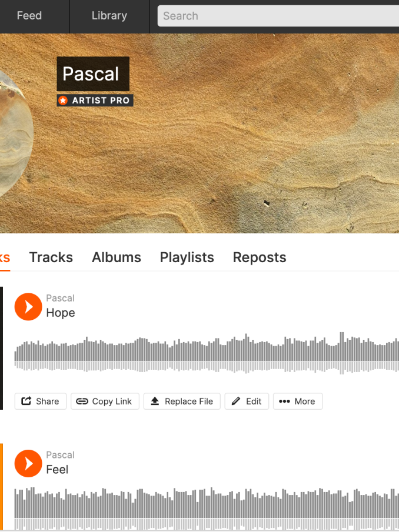Switch to the Tracks tab
Screen dimensions: 399x532
click(x=51, y=257)
